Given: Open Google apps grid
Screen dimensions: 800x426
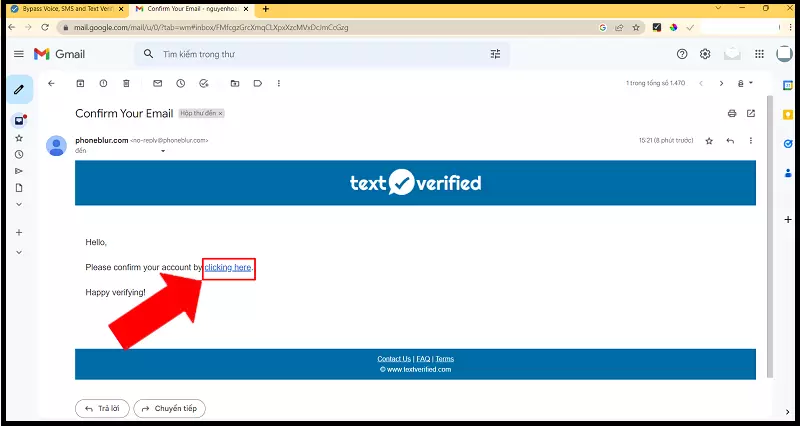Looking at the screenshot, I should (759, 54).
